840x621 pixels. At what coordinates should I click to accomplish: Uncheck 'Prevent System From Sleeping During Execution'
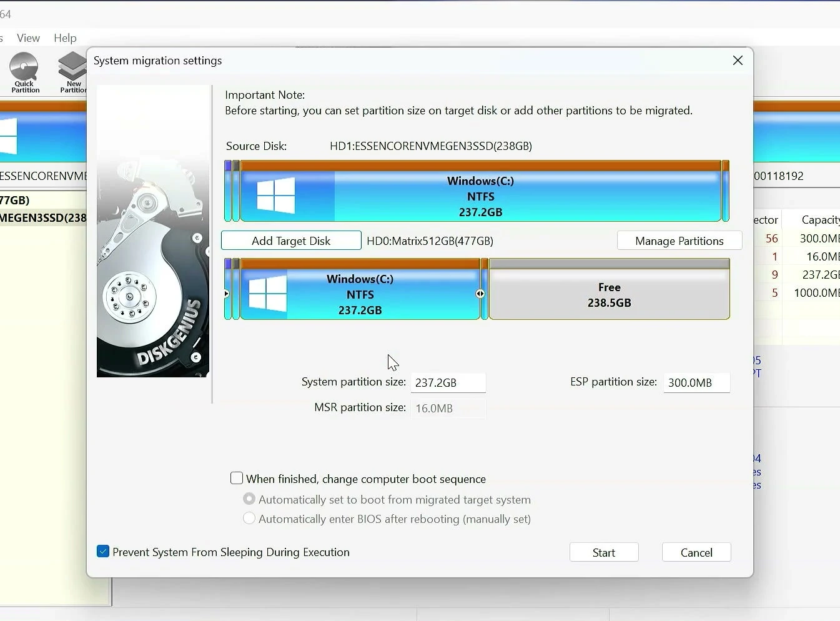103,552
